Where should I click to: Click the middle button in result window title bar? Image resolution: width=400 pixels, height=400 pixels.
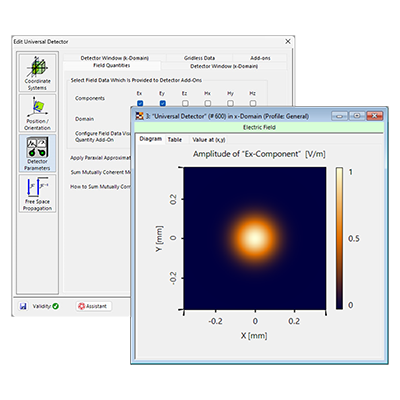357,116
